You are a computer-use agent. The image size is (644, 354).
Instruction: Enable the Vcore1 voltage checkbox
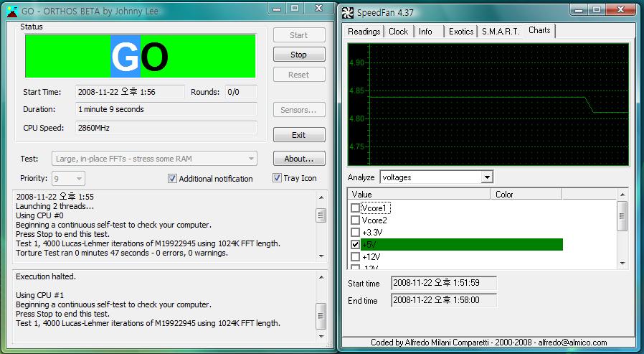point(355,208)
